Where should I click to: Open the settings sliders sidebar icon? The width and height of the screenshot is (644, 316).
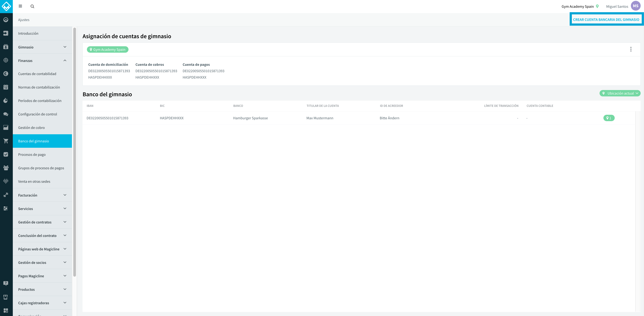pyautogui.click(x=6, y=208)
